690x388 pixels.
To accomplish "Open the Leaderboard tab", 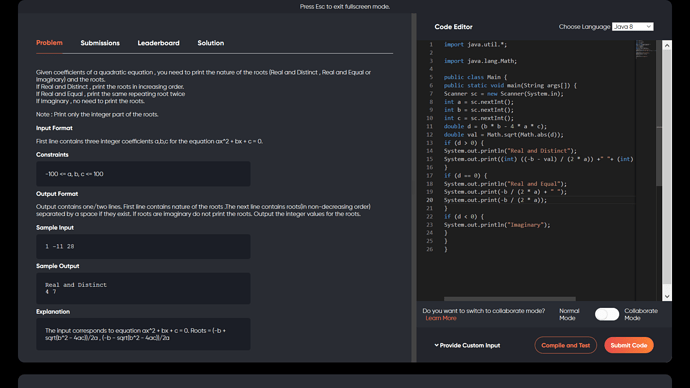I will tap(158, 43).
